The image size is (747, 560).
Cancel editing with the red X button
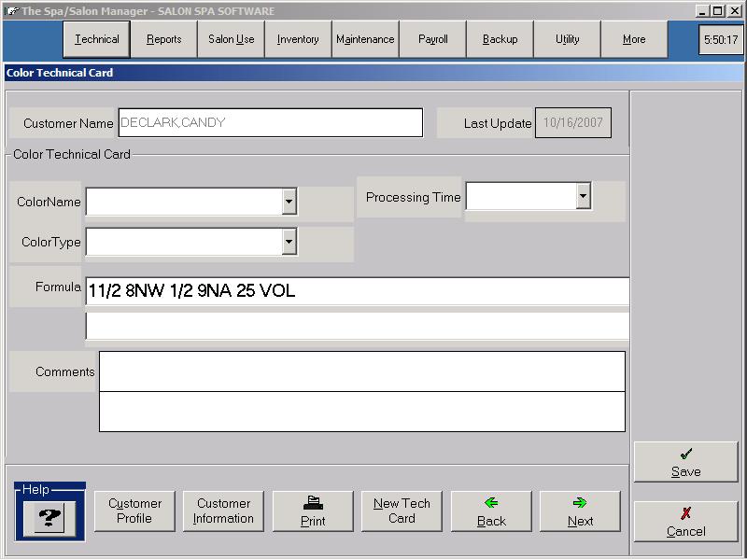pyautogui.click(x=685, y=522)
